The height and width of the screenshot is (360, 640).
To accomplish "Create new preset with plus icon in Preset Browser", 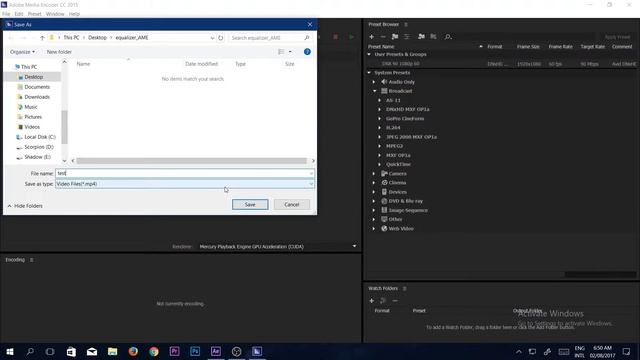I will [x=371, y=37].
